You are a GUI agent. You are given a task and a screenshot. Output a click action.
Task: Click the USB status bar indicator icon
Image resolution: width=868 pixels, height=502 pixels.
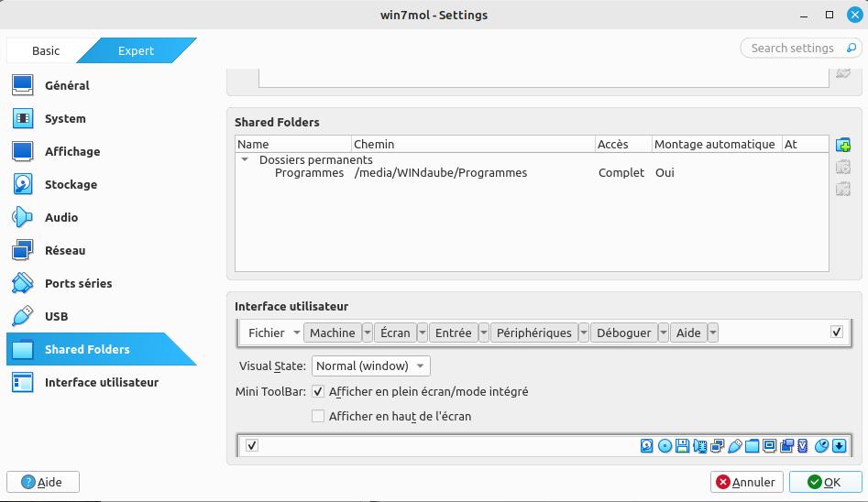[734, 446]
